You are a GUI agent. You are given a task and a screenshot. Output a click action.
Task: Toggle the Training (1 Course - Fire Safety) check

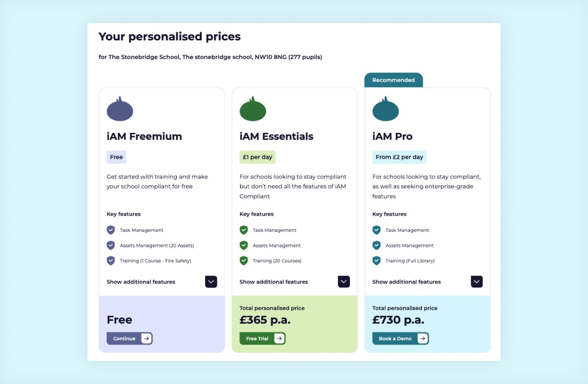click(110, 260)
